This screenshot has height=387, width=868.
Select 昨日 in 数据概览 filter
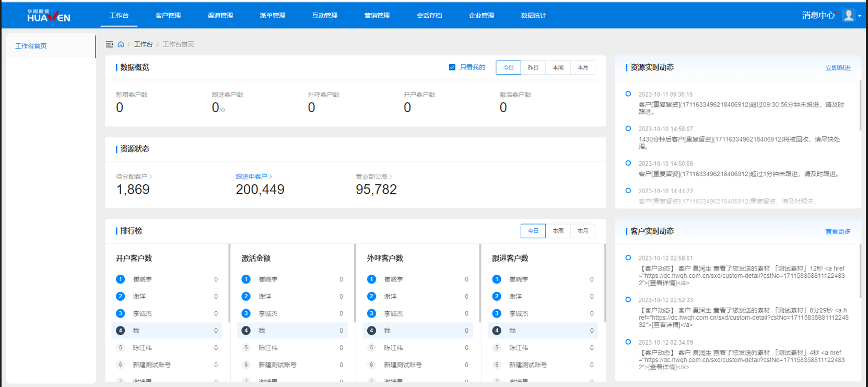pos(533,67)
